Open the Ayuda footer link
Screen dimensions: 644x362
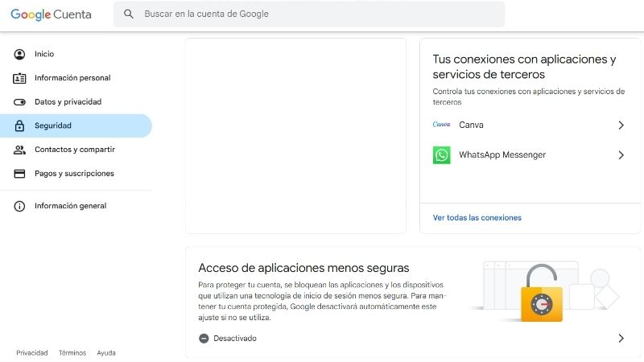pyautogui.click(x=106, y=353)
